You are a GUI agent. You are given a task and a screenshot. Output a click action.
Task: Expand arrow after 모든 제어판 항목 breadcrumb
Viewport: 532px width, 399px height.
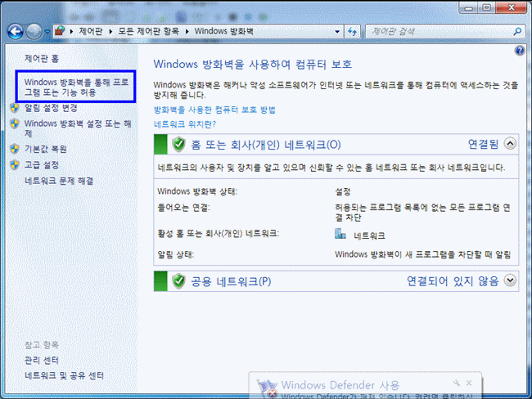pyautogui.click(x=187, y=32)
